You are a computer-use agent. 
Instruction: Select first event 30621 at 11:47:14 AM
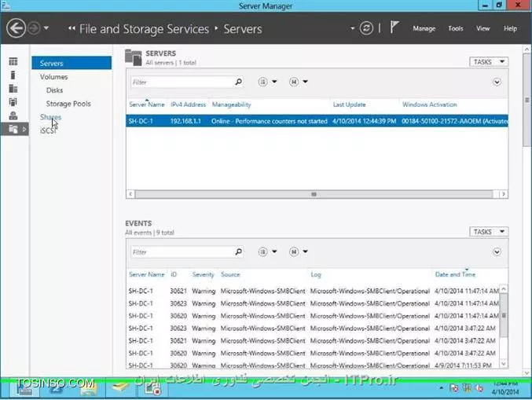click(314, 291)
